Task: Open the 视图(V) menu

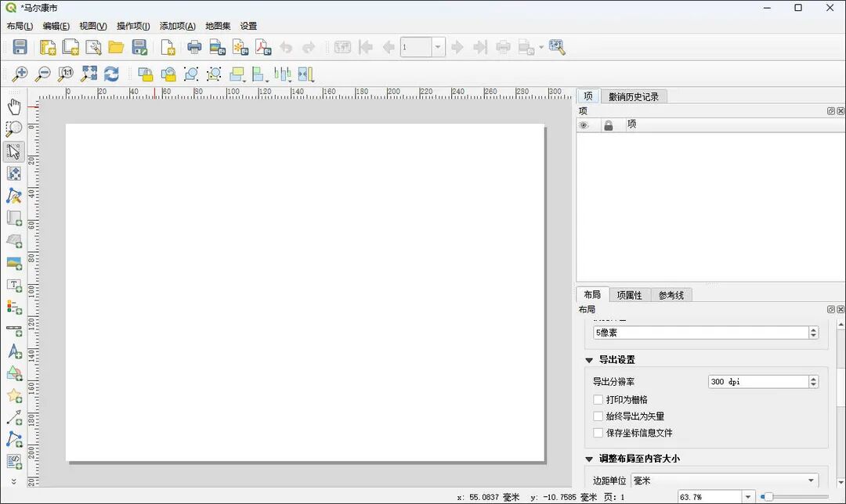Action: 92,26
